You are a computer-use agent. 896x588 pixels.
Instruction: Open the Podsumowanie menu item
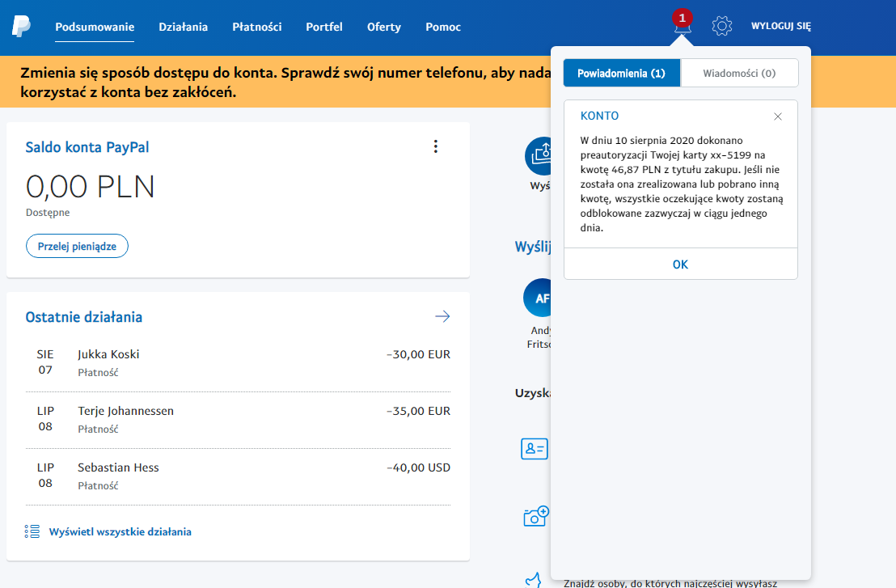pos(95,27)
